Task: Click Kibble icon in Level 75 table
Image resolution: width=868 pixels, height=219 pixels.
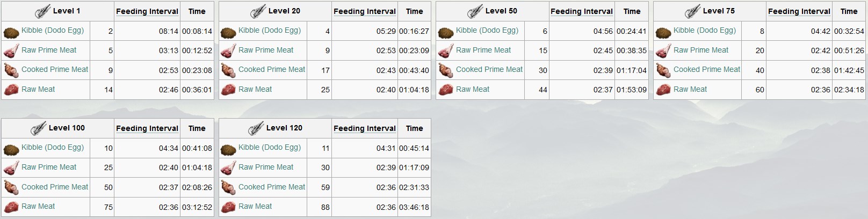Action: (x=663, y=33)
